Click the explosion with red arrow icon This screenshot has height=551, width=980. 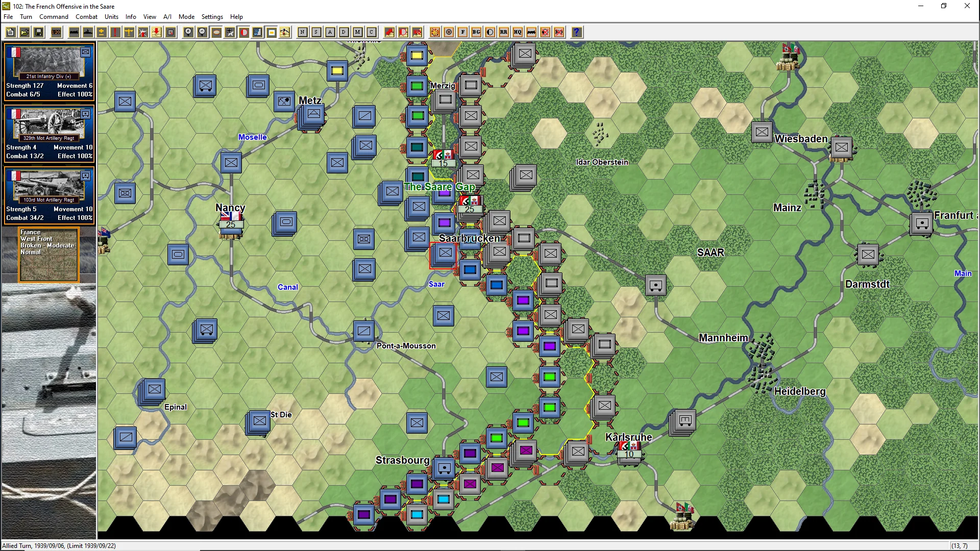(143, 32)
